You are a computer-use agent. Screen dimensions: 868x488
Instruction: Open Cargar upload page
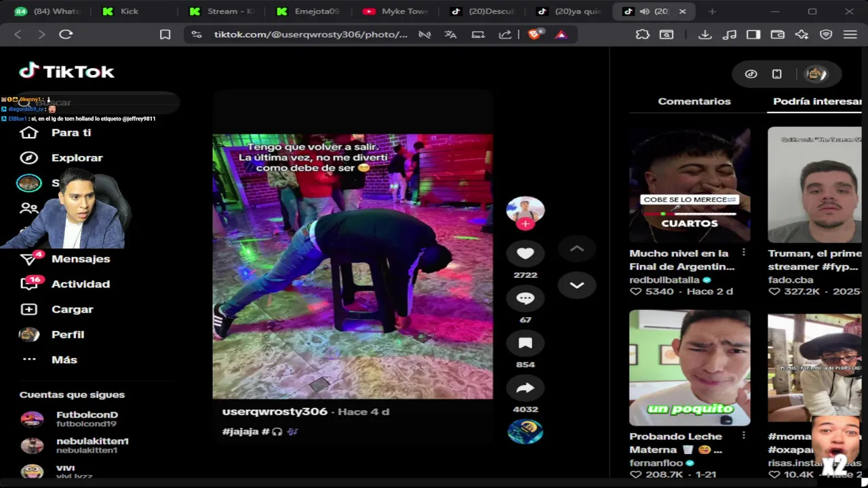72,309
